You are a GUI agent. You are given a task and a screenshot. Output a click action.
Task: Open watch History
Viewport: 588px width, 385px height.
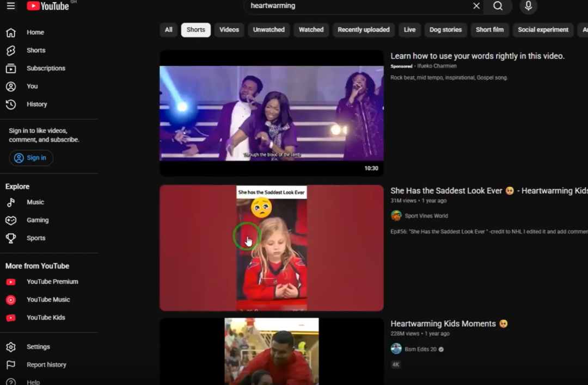tap(36, 104)
